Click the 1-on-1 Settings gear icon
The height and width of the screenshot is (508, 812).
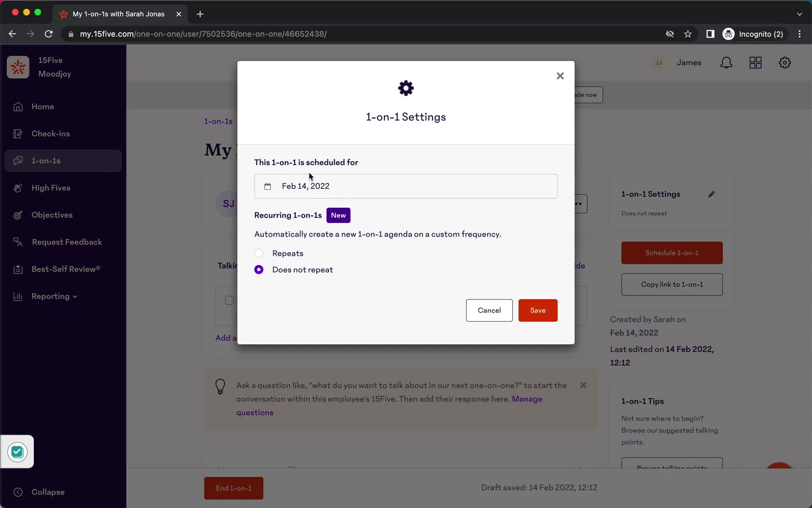[x=405, y=88]
